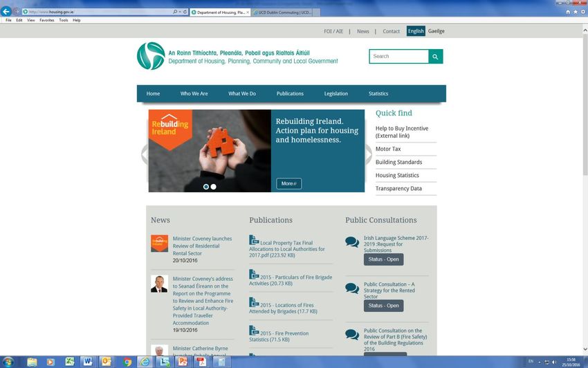Open Internet Explorer Home icon
Viewport: 588px width, 368px height.
coord(568,12)
